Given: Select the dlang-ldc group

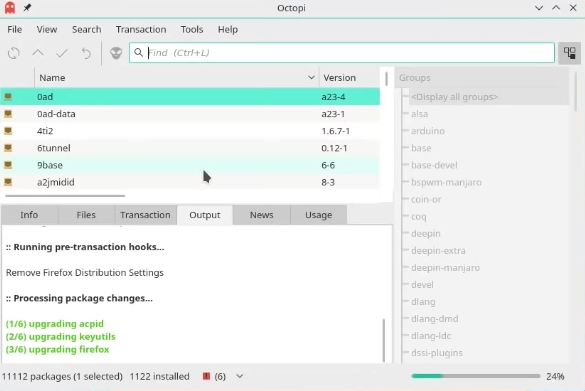Looking at the screenshot, I should [431, 336].
